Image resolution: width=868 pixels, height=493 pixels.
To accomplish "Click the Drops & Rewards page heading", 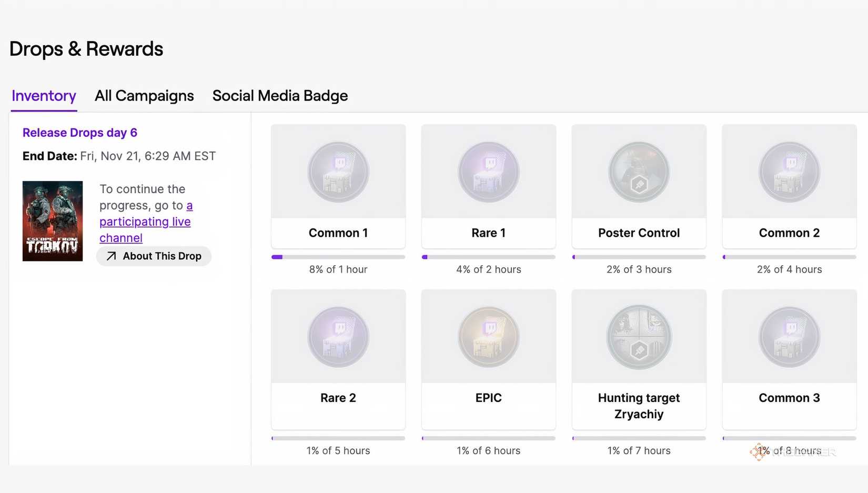I will [86, 48].
